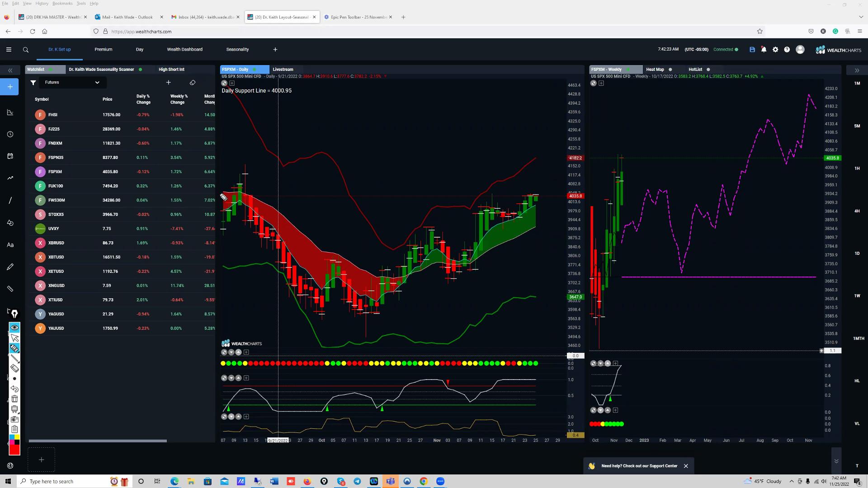868x488 pixels.
Task: Toggle FSPXM - Weekly tab link dot
Action: 628,70
